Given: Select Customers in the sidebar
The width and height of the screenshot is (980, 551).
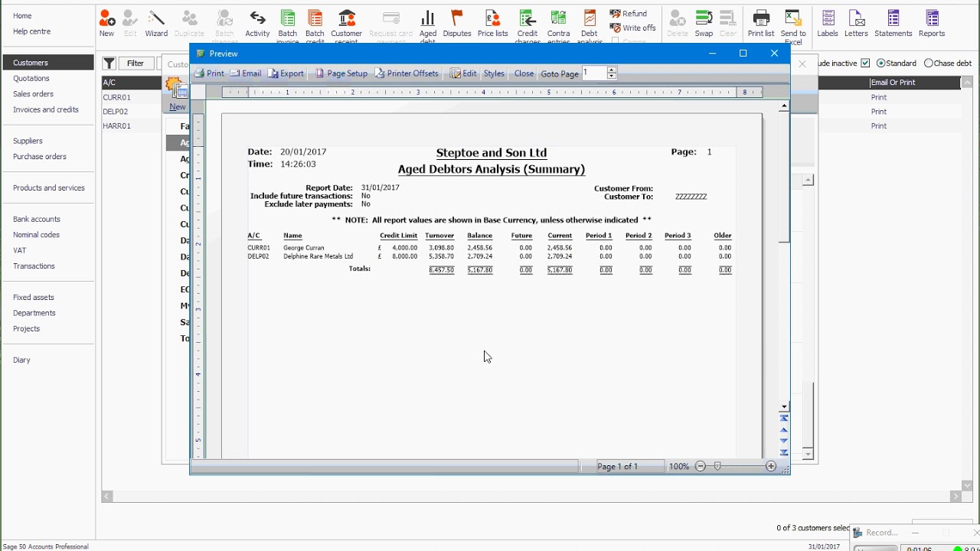Looking at the screenshot, I should pos(48,63).
